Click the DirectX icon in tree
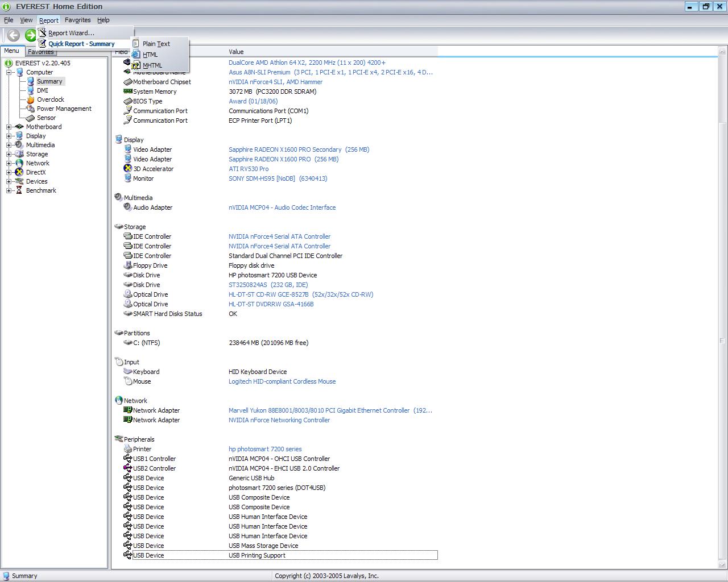 click(19, 172)
